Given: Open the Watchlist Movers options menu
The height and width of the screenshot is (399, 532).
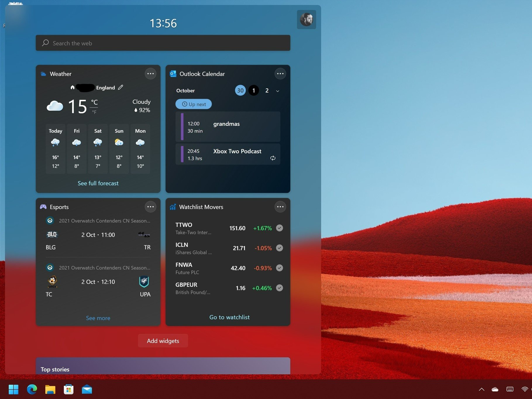Looking at the screenshot, I should [x=280, y=207].
